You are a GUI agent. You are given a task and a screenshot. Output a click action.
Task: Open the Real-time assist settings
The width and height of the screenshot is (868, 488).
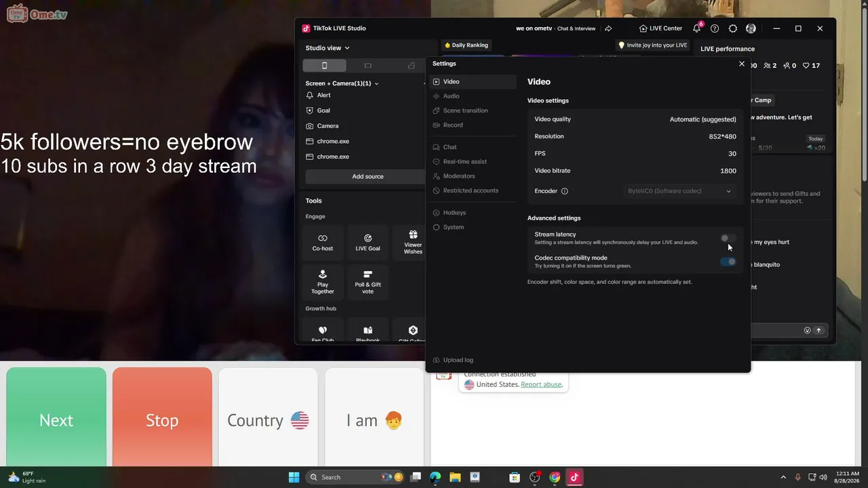click(474, 161)
